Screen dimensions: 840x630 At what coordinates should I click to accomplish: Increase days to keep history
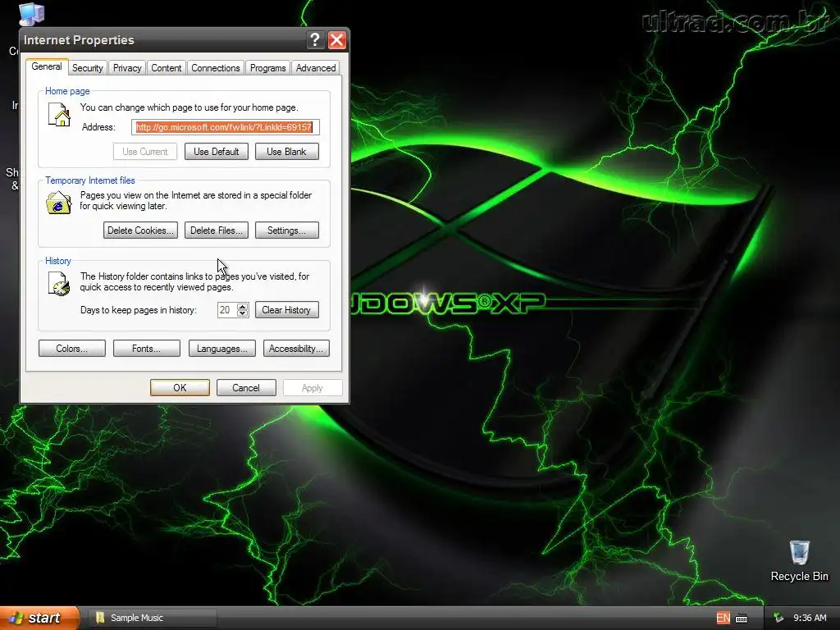pos(243,307)
